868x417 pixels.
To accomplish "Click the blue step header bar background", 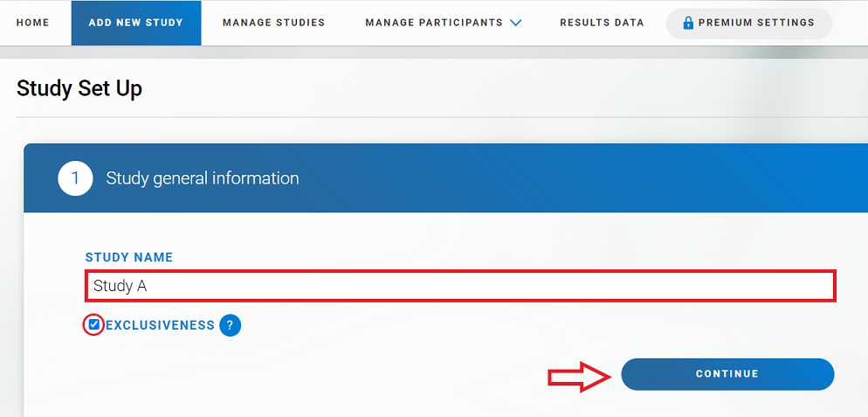I will click(x=568, y=178).
